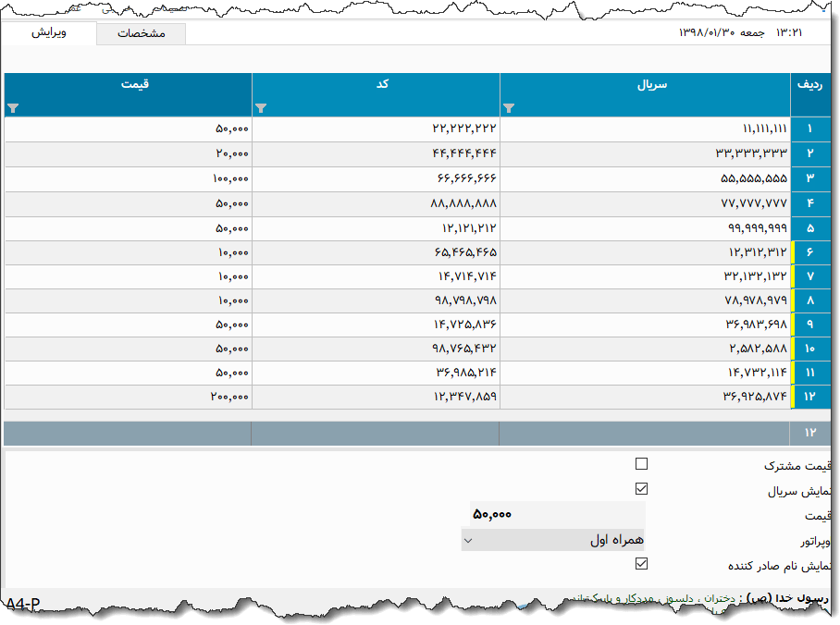Select row number 12 in the table
Screen dimensions: 840x625
point(809,397)
